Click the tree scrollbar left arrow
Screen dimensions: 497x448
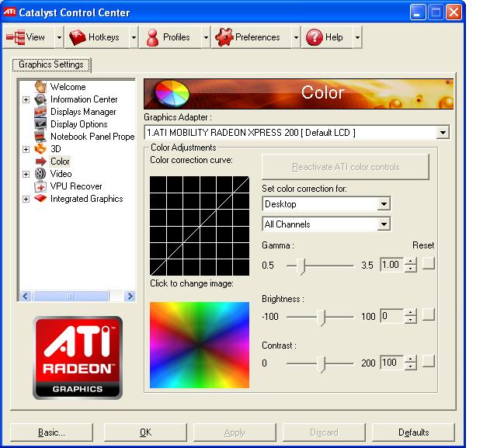coord(26,297)
